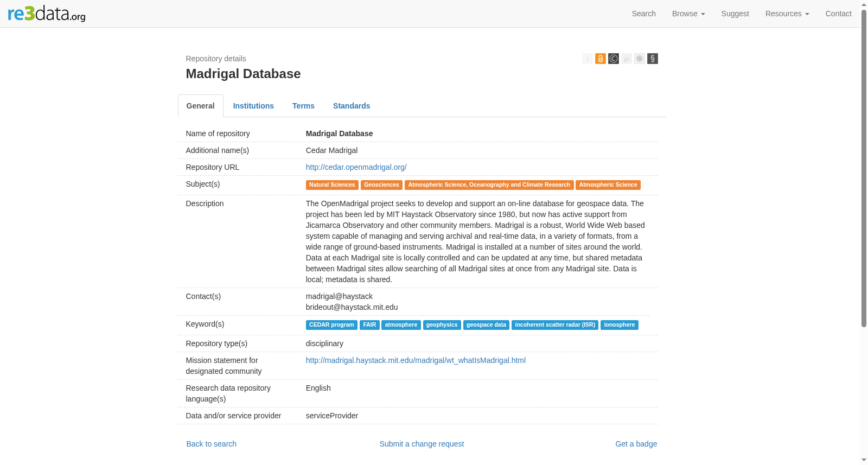Switch to the Institutions tab
This screenshot has width=868, height=465.
[x=253, y=106]
